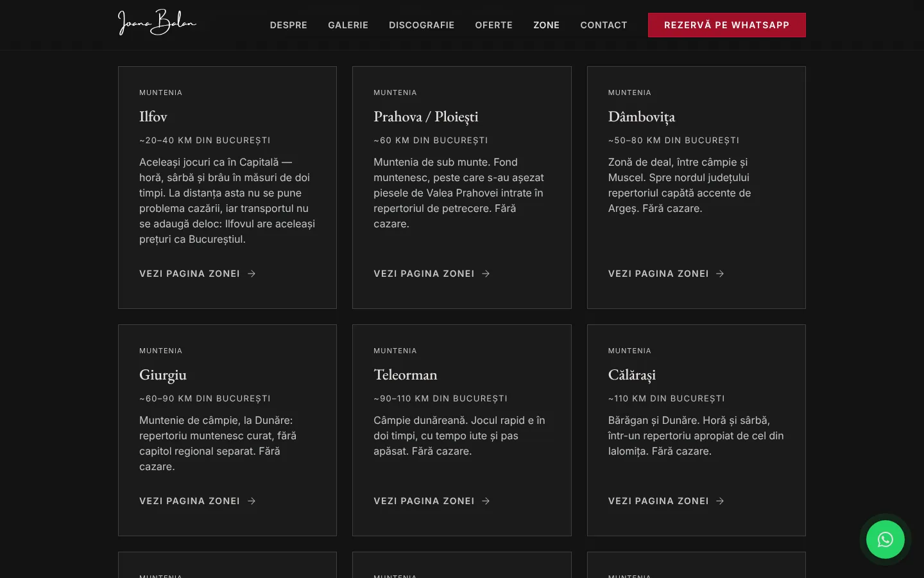Image resolution: width=924 pixels, height=578 pixels.
Task: Open the Contact page
Action: tap(604, 25)
